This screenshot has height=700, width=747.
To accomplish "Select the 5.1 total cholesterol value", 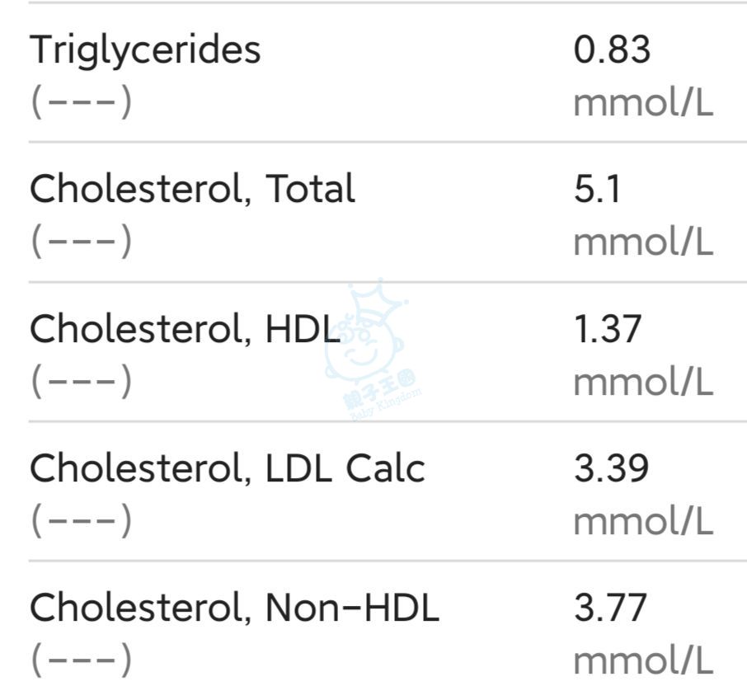I will (597, 189).
